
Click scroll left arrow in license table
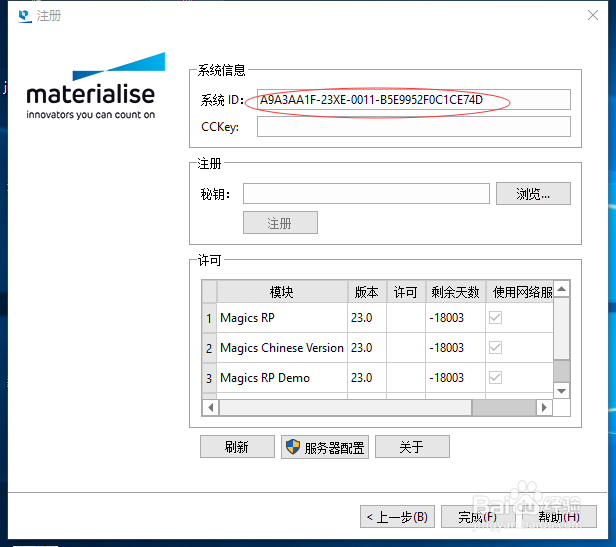coord(211,407)
